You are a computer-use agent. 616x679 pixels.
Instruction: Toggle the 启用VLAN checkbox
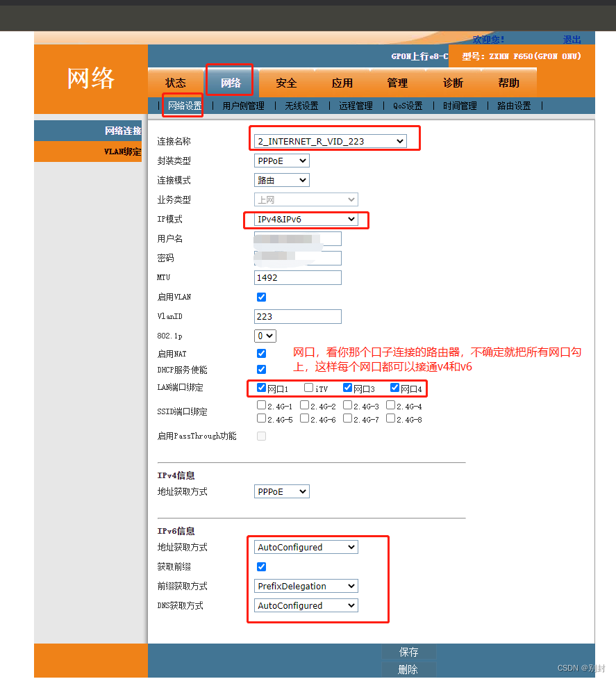click(x=261, y=297)
